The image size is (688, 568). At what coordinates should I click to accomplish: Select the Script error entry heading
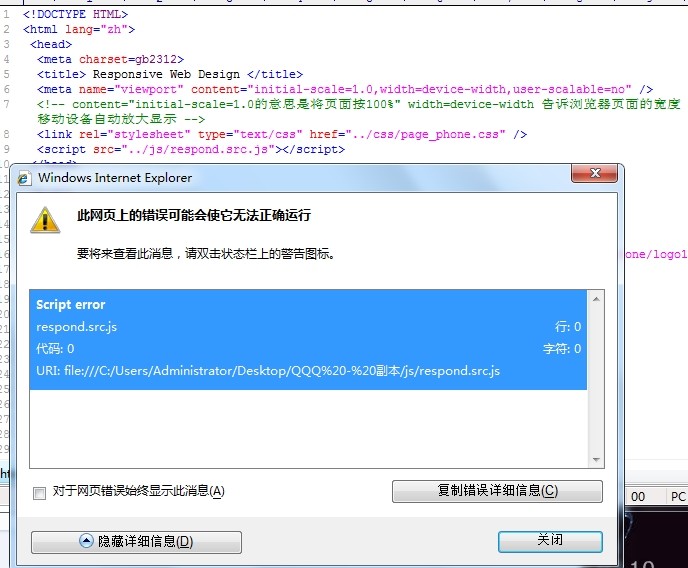[71, 304]
